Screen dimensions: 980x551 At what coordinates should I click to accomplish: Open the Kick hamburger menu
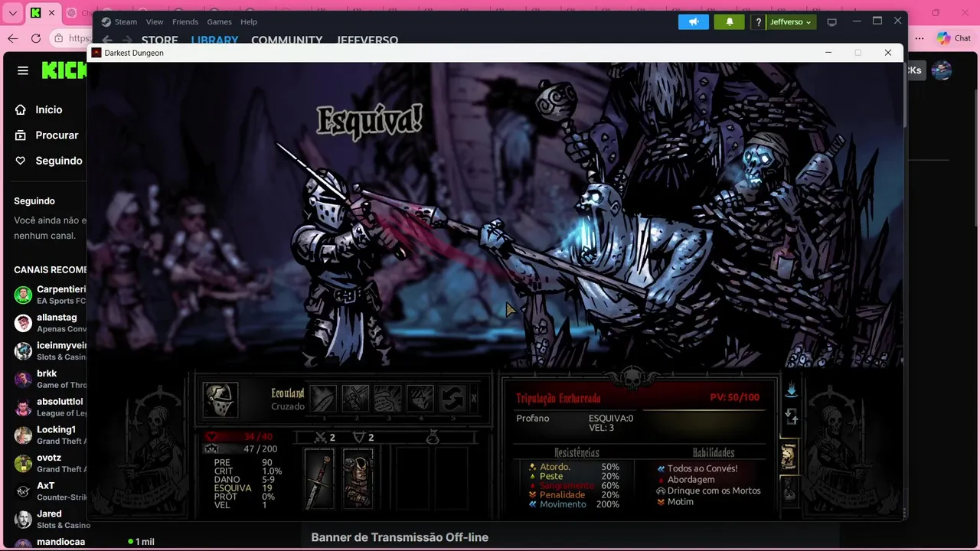[x=23, y=70]
